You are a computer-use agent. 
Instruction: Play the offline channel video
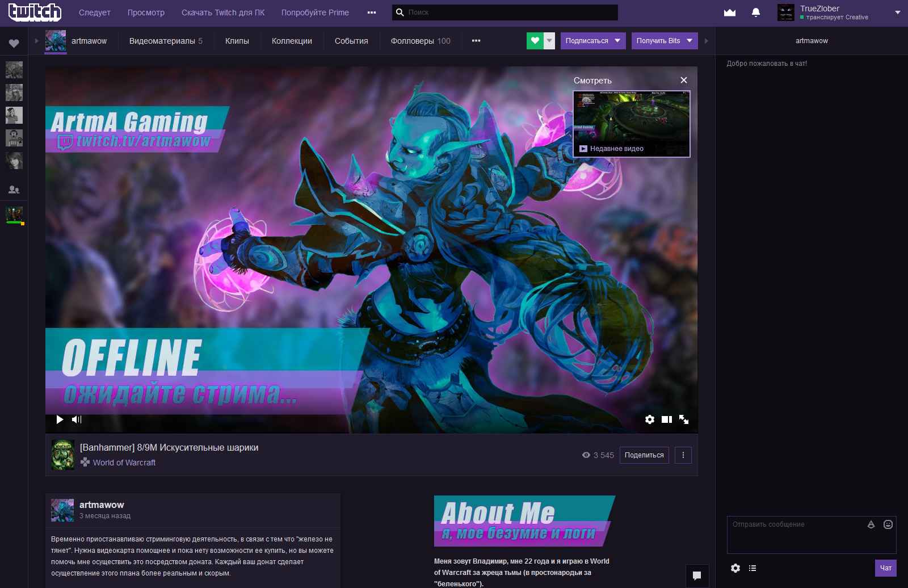pyautogui.click(x=60, y=419)
